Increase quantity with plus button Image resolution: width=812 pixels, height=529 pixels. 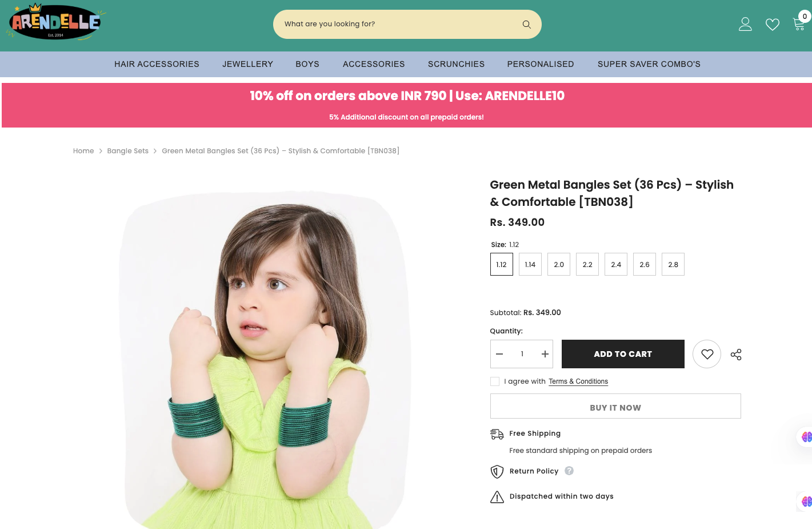coord(545,354)
